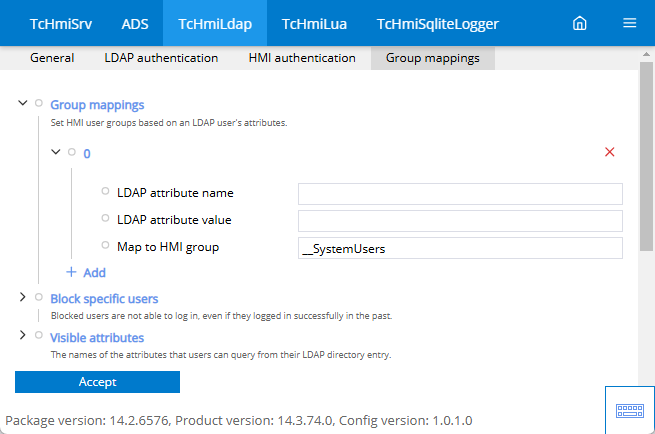Switch to the TcHmiSqliteLogger tab
This screenshot has width=655, height=434.
coord(437,23)
